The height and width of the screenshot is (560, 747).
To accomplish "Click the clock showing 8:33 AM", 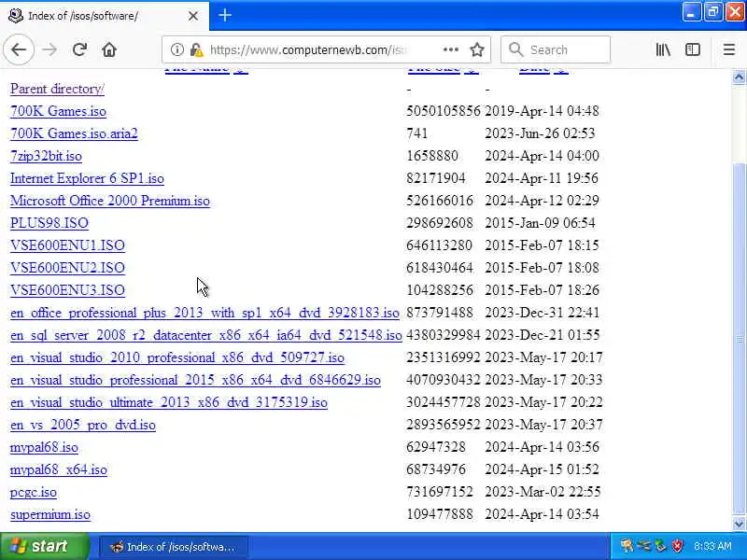I will (712, 546).
